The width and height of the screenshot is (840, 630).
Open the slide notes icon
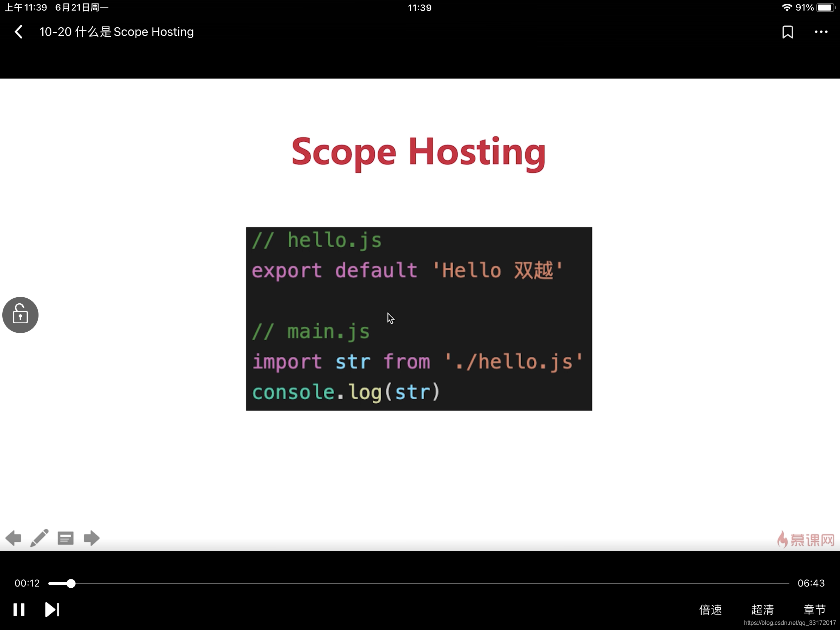coord(65,538)
